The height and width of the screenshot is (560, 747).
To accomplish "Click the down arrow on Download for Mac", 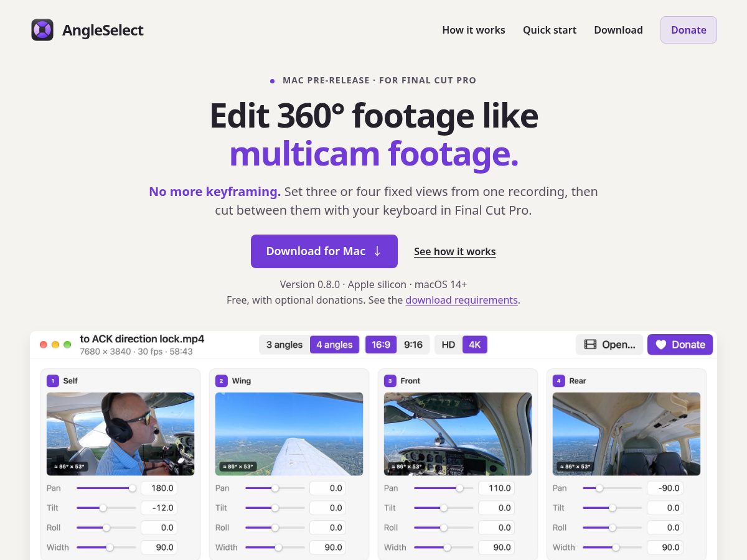I will click(377, 251).
